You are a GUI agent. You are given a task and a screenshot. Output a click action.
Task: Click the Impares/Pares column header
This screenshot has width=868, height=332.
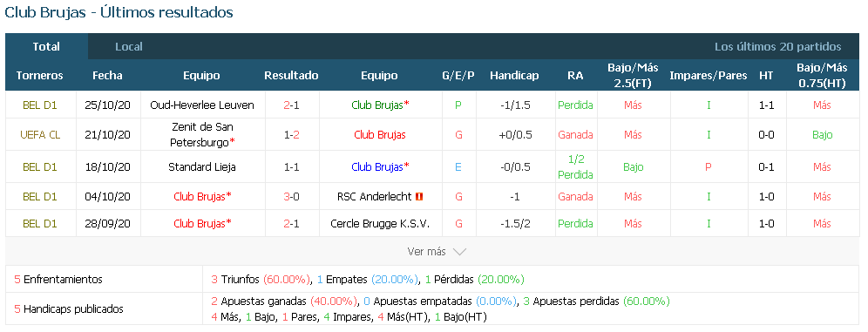tap(708, 75)
